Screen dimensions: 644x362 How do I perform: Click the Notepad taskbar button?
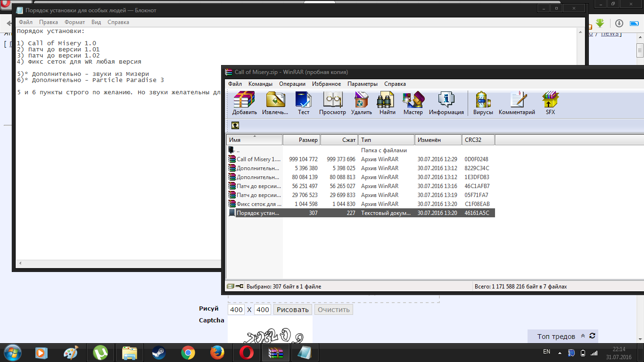(305, 353)
